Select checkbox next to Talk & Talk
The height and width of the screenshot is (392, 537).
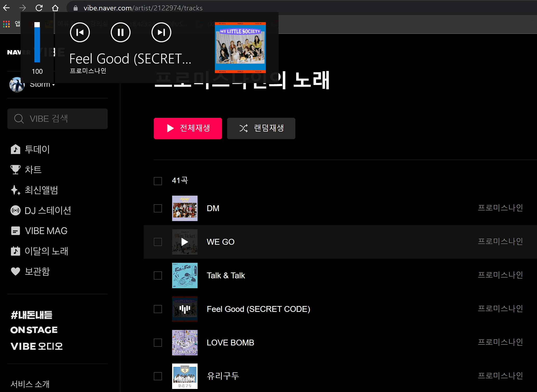158,275
